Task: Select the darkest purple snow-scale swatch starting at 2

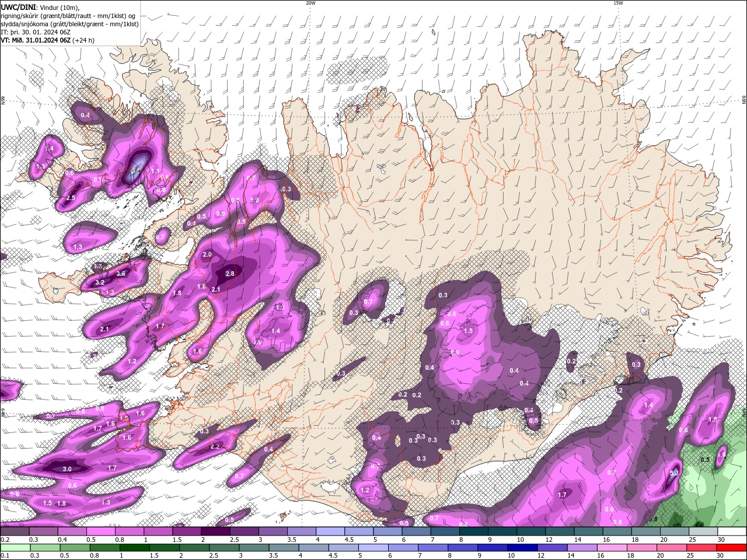Action: click(x=215, y=531)
